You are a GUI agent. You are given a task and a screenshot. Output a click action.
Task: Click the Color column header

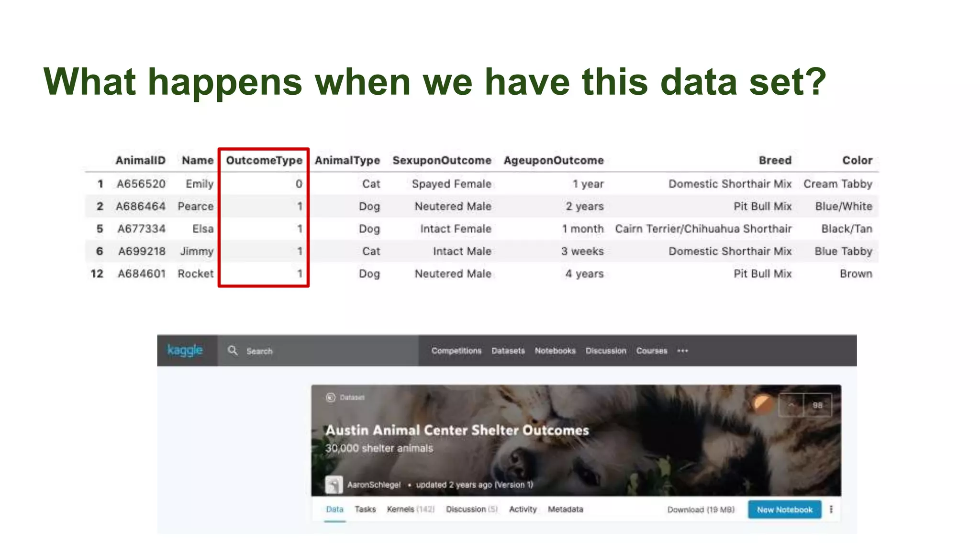click(857, 160)
